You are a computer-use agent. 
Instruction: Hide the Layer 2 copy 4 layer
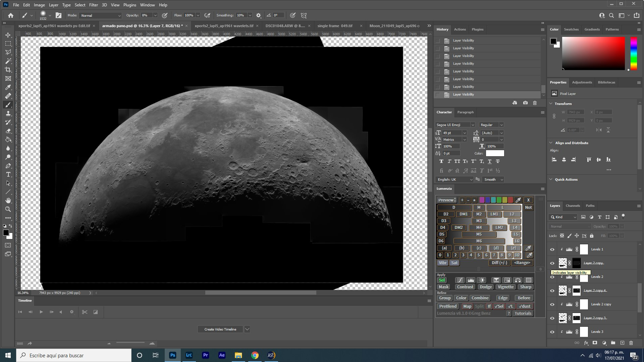click(x=552, y=291)
